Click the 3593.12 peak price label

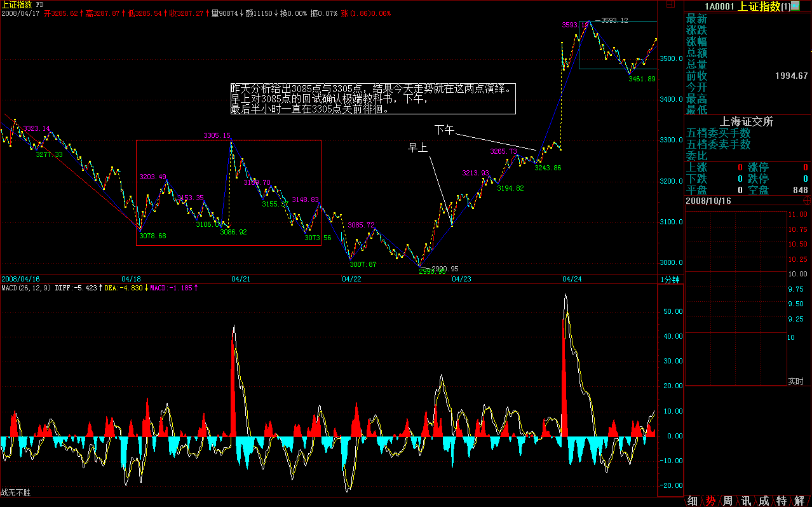coord(614,20)
